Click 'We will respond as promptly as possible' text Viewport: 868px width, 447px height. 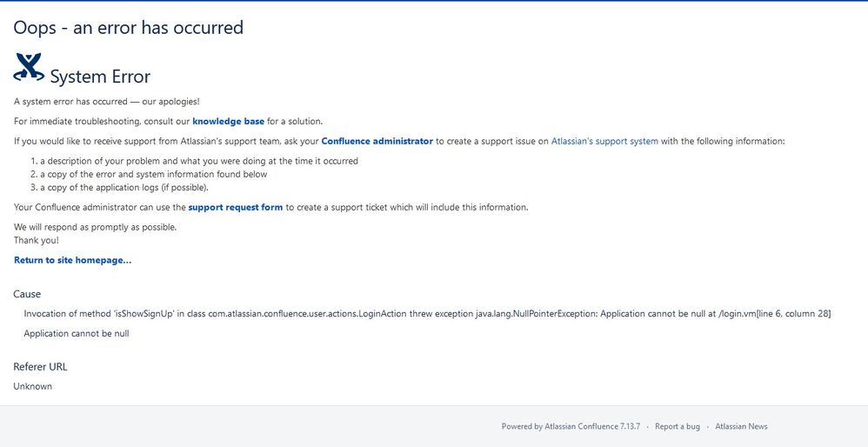95,227
